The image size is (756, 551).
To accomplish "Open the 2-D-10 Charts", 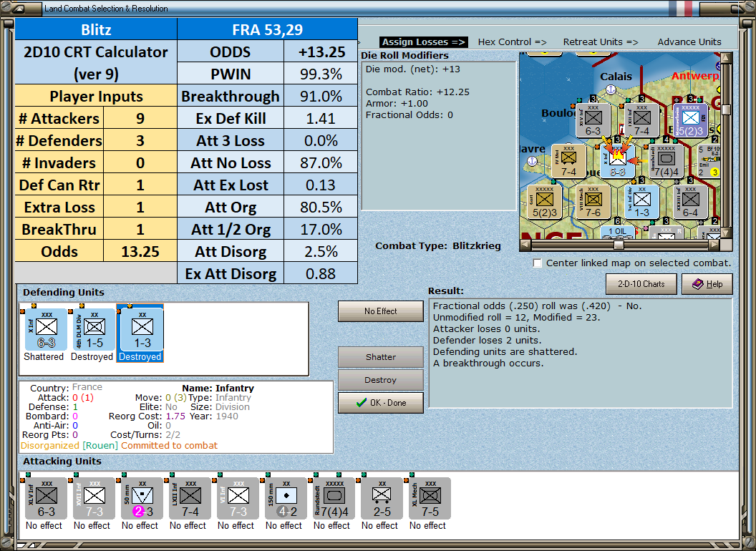I will pos(641,284).
